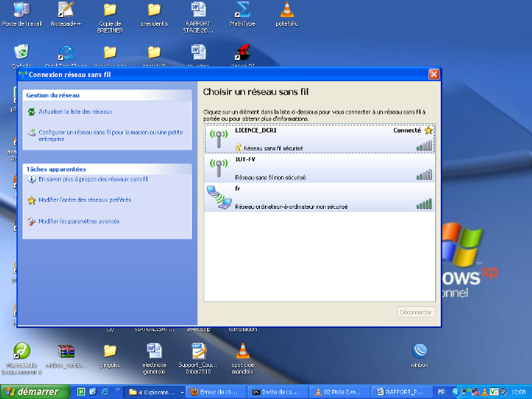The width and height of the screenshot is (532, 399).
Task: Switch to 02 Piste 2 VLC taskbar item
Action: pyautogui.click(x=339, y=391)
